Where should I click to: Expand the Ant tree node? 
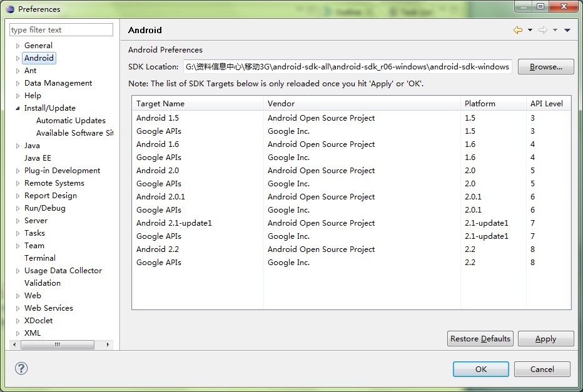pos(18,71)
